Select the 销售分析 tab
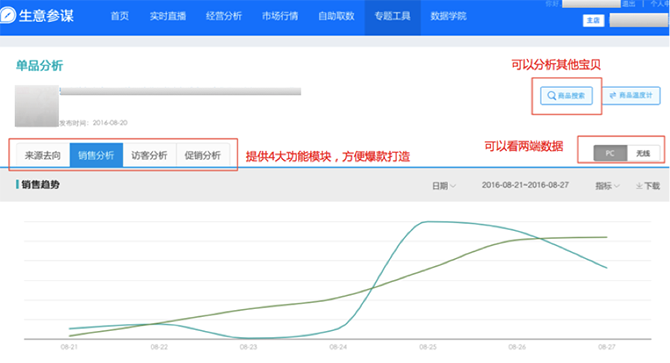 (96, 155)
